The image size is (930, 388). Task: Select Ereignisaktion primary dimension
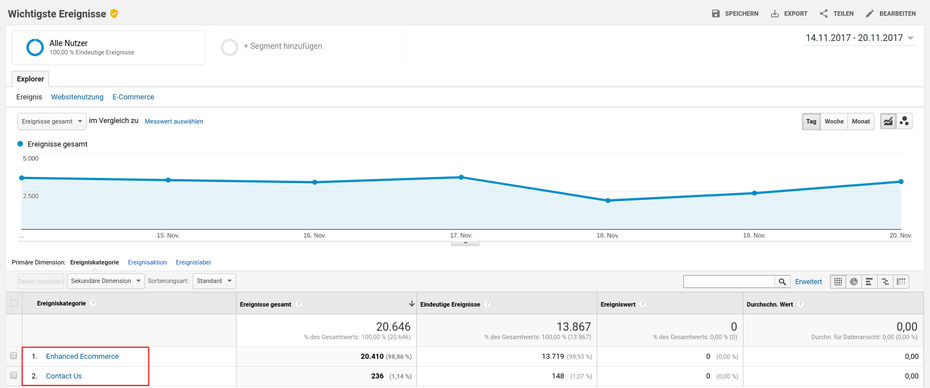[148, 262]
